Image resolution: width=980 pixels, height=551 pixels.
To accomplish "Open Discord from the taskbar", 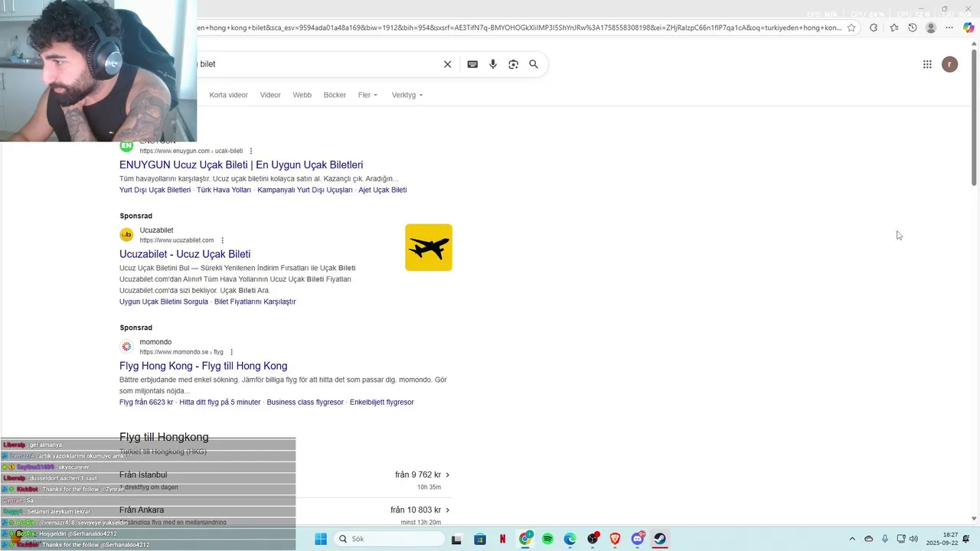I will click(638, 539).
